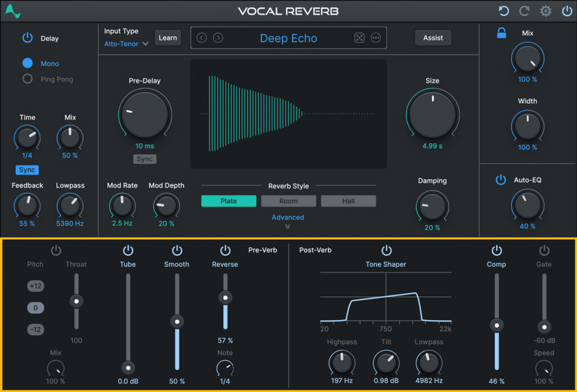577x392 pixels.
Task: Select the Room reverb style
Action: pyautogui.click(x=288, y=201)
